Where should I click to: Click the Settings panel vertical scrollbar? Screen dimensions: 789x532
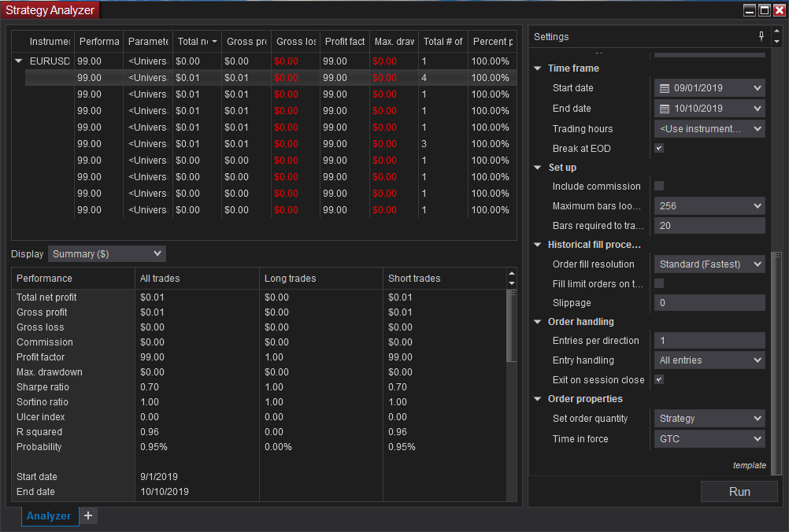point(776,362)
